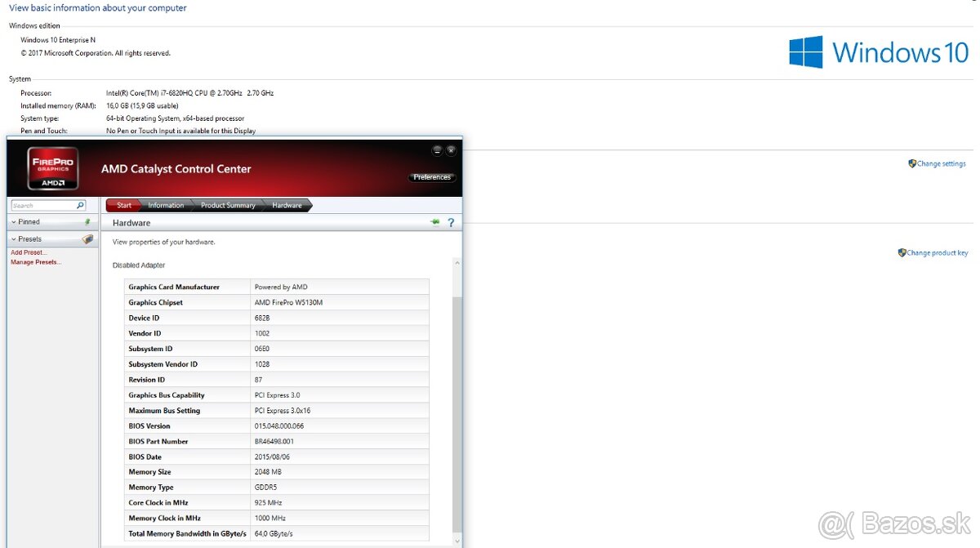Click the Add Preset link

coord(29,252)
